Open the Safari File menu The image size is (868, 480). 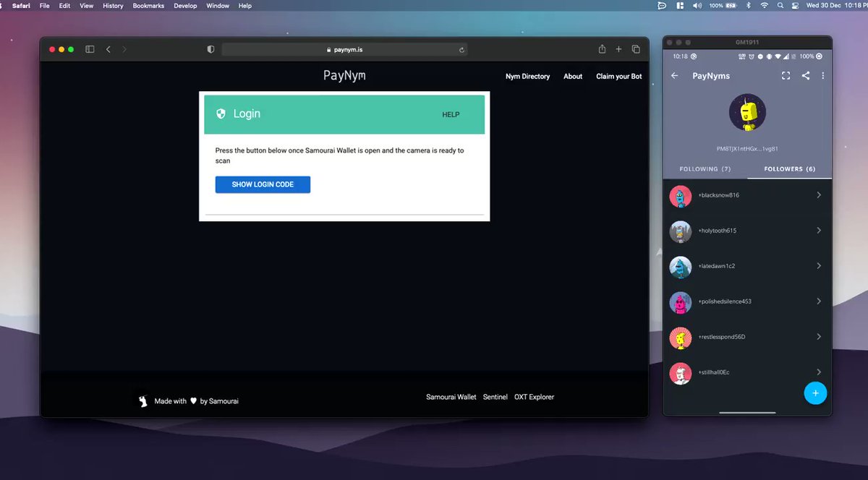(x=45, y=5)
